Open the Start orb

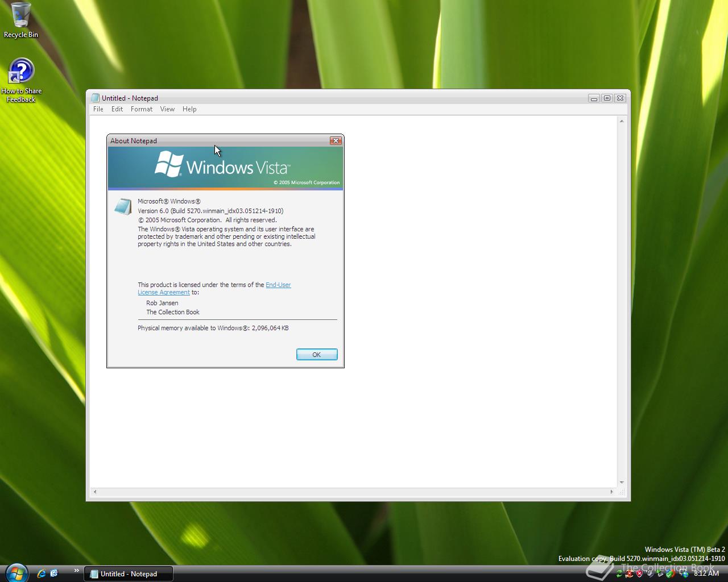tap(16, 573)
